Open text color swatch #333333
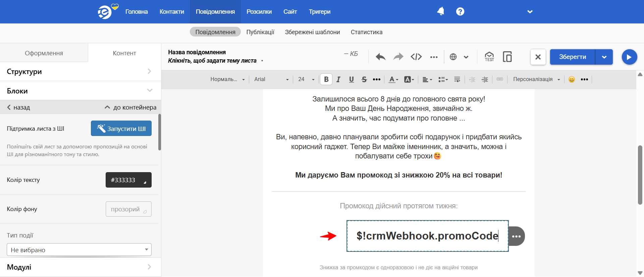This screenshot has height=277, width=644. coord(128,180)
